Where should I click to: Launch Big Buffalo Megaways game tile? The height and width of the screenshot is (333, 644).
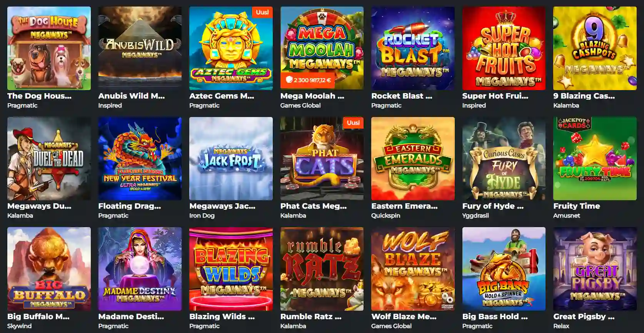49,269
